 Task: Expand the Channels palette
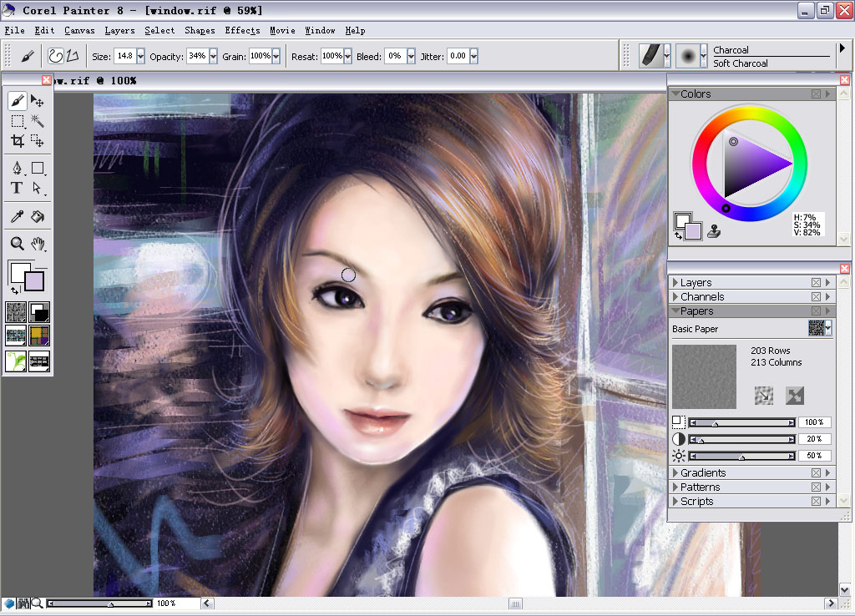click(x=675, y=296)
